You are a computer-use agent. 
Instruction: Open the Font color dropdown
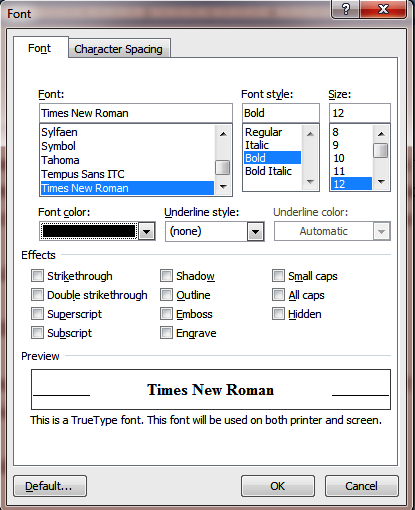(x=147, y=231)
